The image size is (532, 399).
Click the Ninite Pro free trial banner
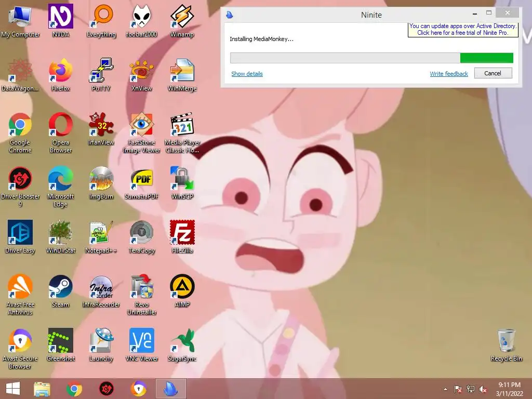click(x=463, y=29)
